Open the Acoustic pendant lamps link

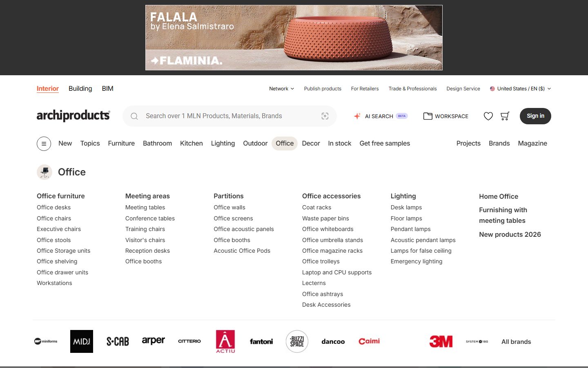tap(423, 240)
